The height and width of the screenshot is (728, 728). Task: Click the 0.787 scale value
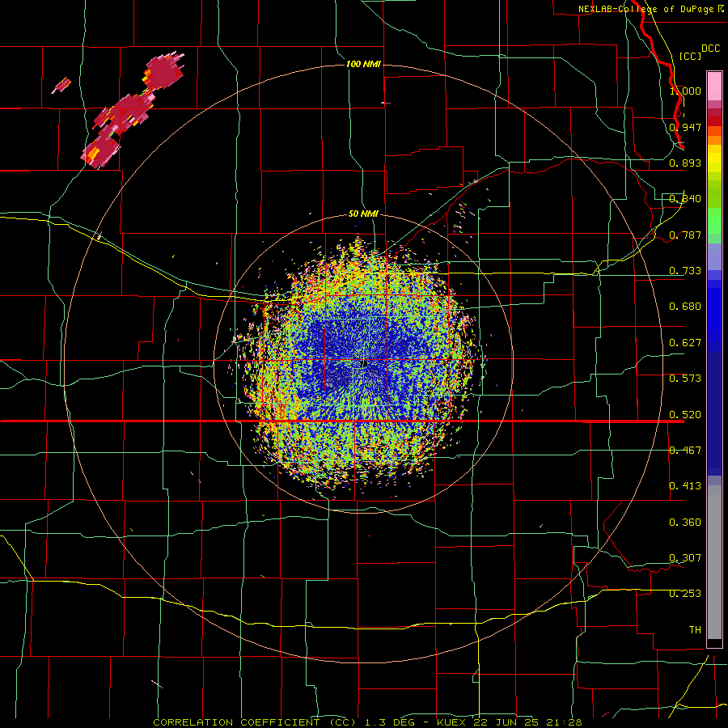pyautogui.click(x=685, y=235)
